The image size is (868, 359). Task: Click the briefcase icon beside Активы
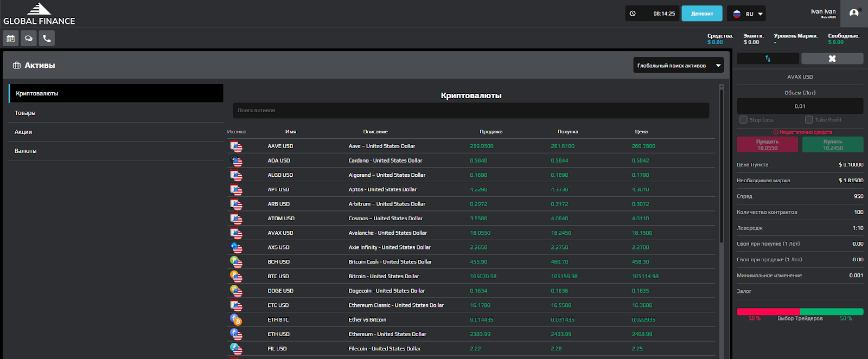(x=17, y=65)
